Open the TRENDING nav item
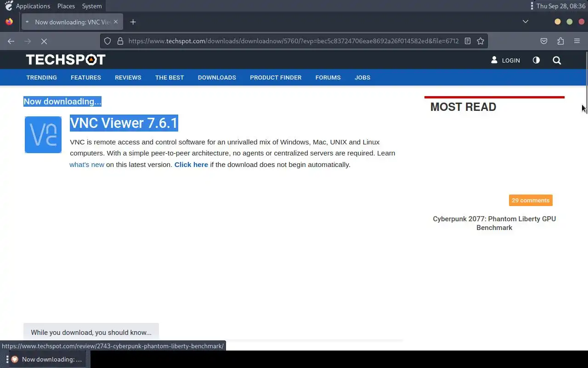 41,77
